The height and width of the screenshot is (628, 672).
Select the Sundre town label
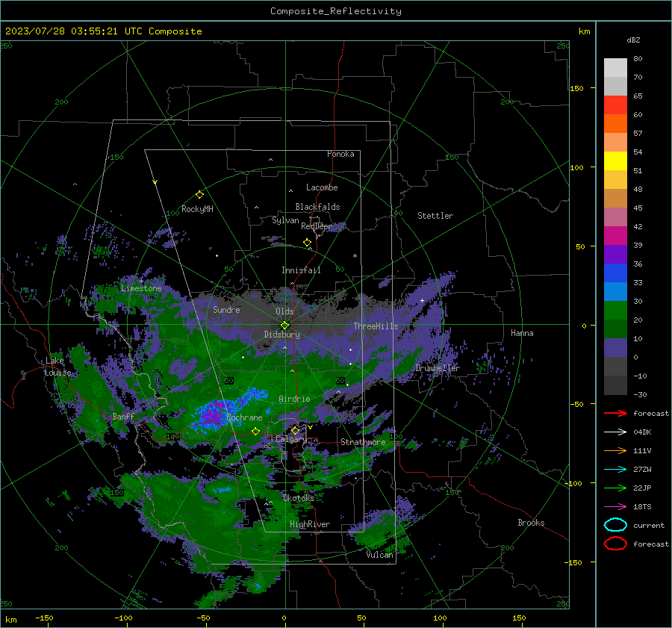point(226,309)
